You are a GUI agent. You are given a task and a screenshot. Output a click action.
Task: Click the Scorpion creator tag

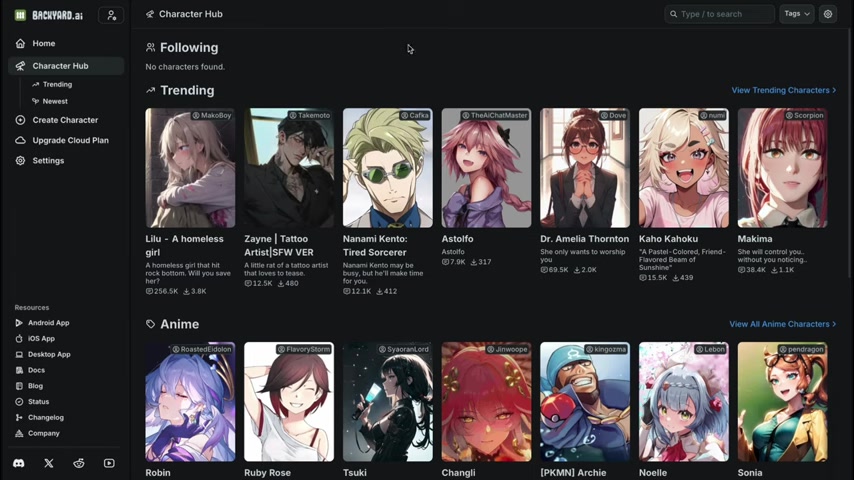coord(804,116)
